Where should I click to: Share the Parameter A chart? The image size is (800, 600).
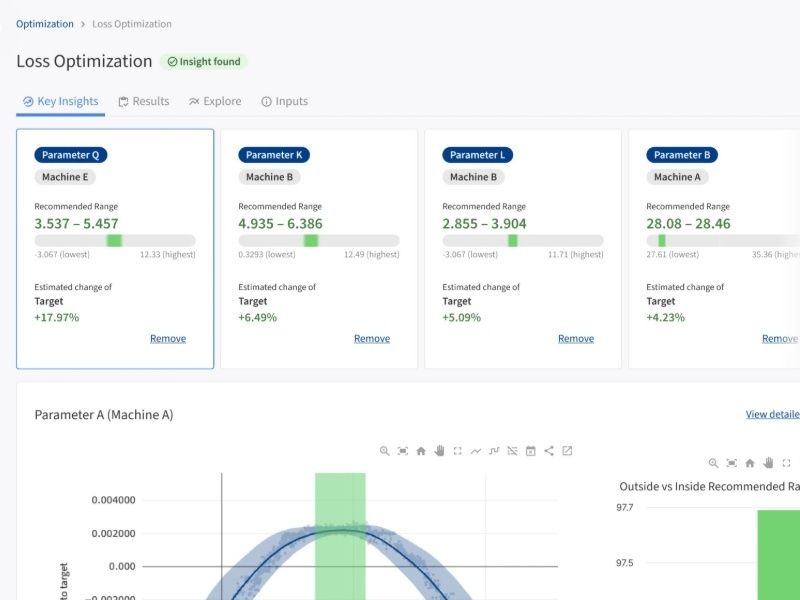(549, 451)
